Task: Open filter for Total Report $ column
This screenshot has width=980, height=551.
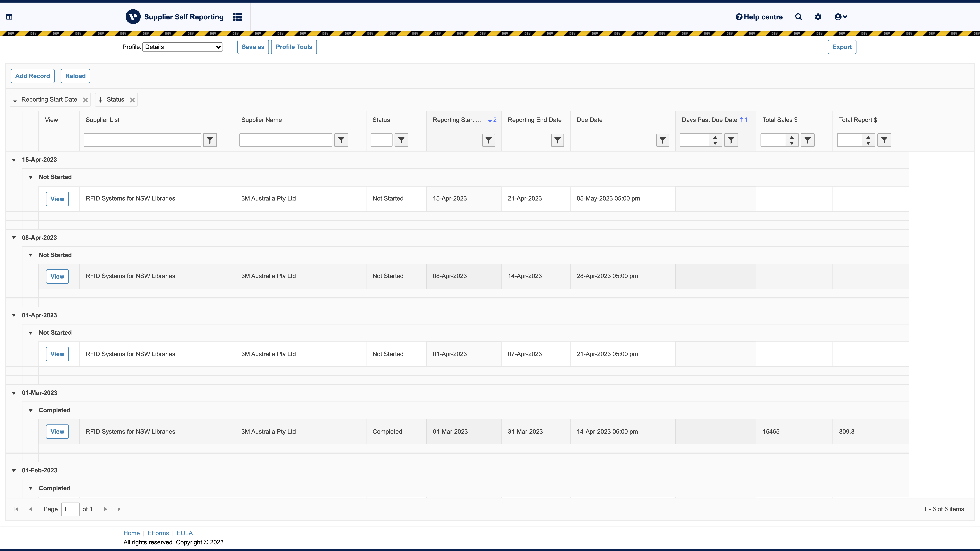Action: [x=884, y=140]
